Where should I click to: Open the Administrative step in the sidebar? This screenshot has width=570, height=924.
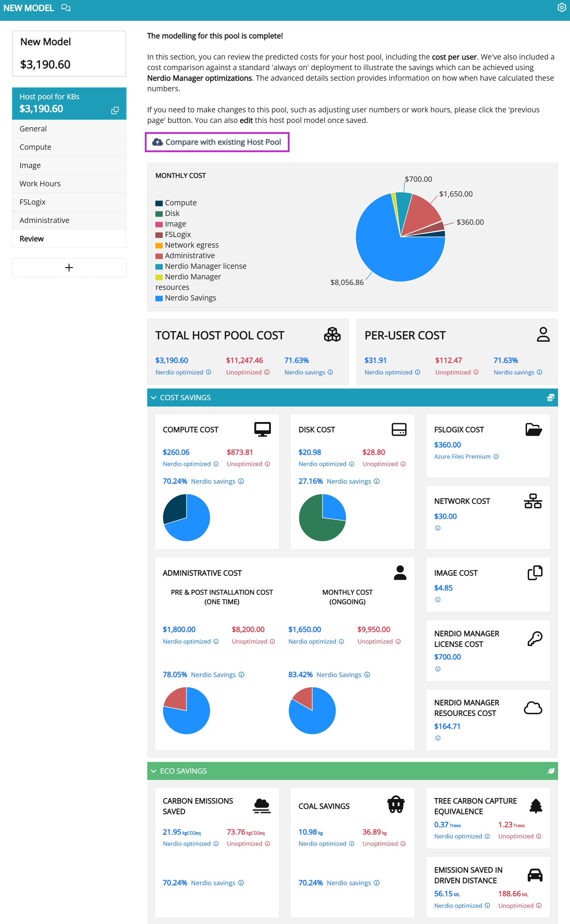coord(69,220)
